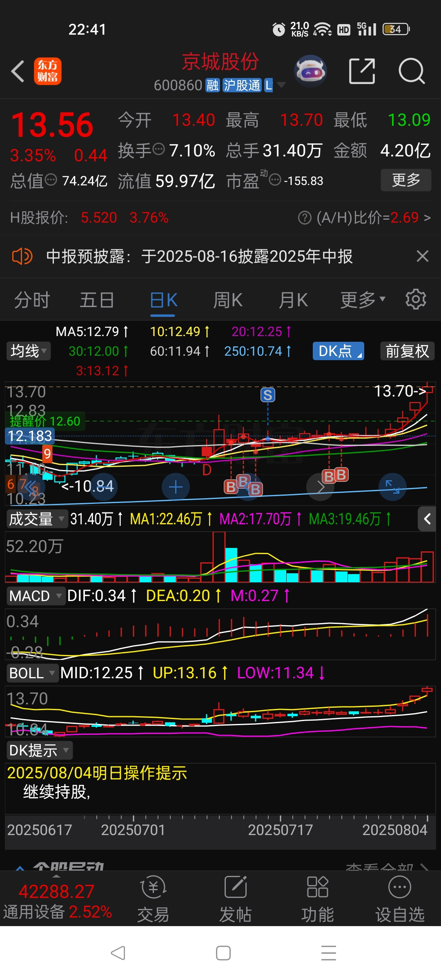Zoom in with plus circle button
The height and width of the screenshot is (980, 441).
176,487
